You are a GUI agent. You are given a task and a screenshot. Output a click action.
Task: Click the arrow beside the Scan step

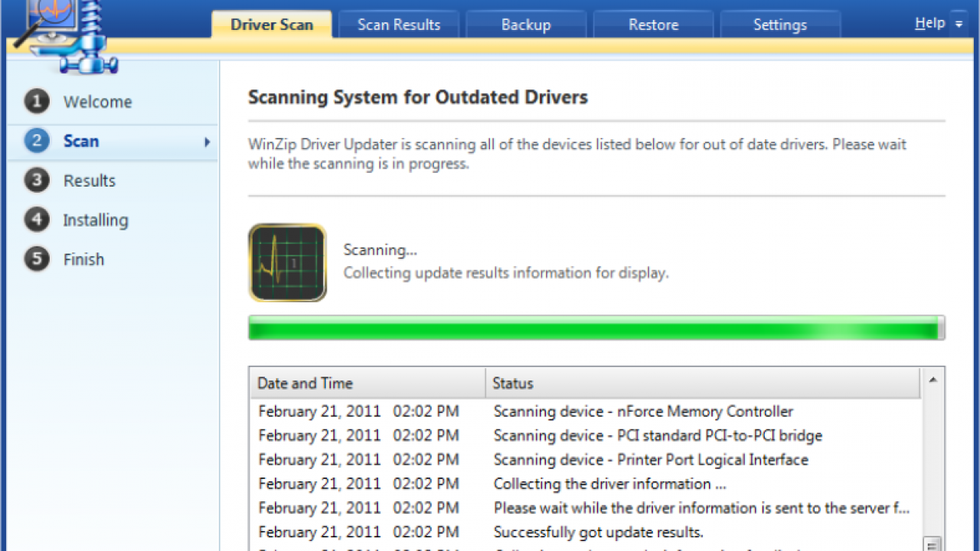[207, 142]
